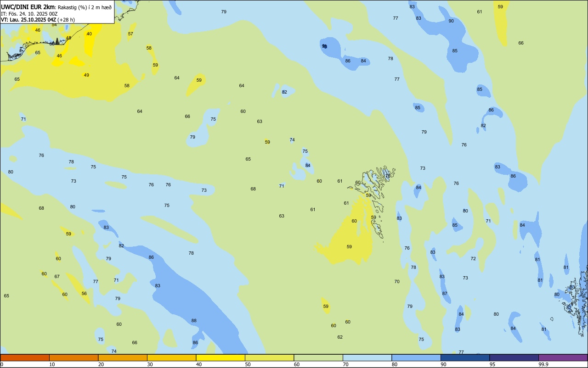The width and height of the screenshot is (588, 368).
Task: Select the 30–40 legend color segment
Action: [x=171, y=357]
